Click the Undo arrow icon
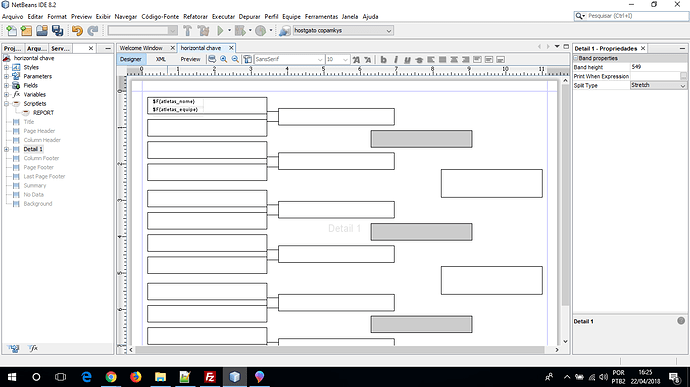 pyautogui.click(x=77, y=30)
